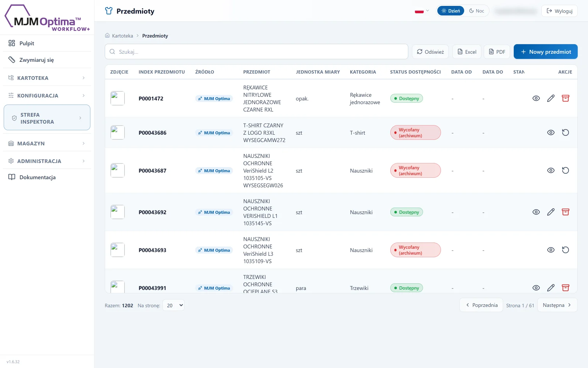Click the INDEX PRZEDMIOTU column header

click(x=162, y=72)
